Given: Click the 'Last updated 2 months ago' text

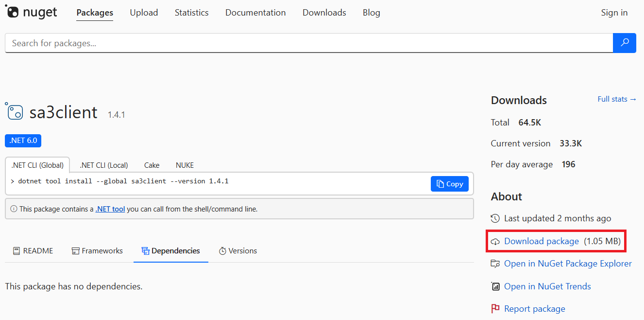Looking at the screenshot, I should [x=558, y=218].
